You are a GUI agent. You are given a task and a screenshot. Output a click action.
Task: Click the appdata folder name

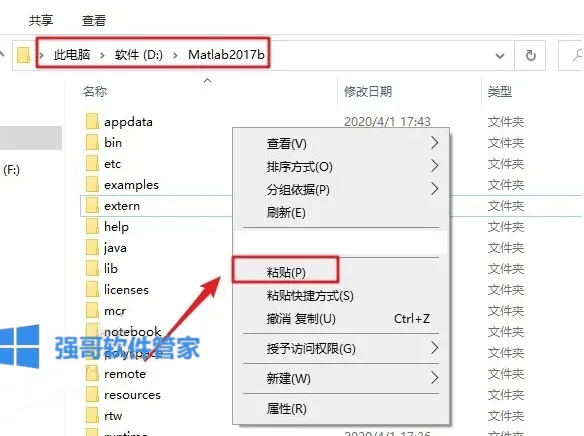pyautogui.click(x=128, y=122)
